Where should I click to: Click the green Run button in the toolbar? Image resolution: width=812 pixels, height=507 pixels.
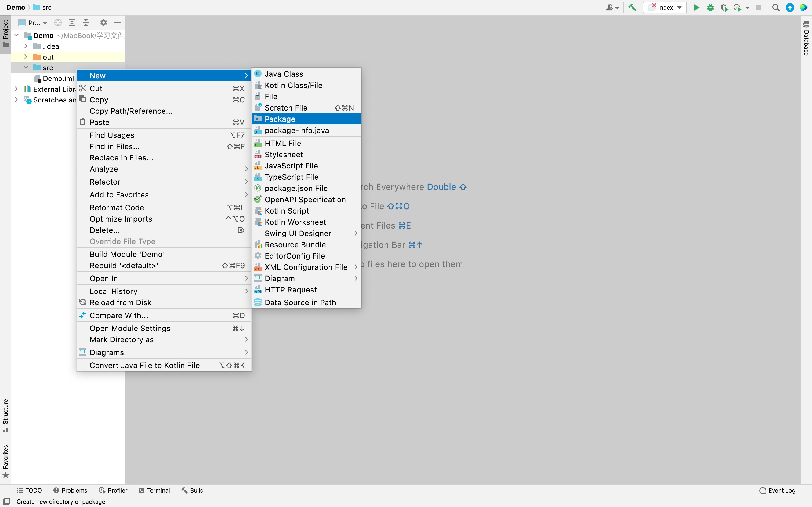click(x=697, y=8)
